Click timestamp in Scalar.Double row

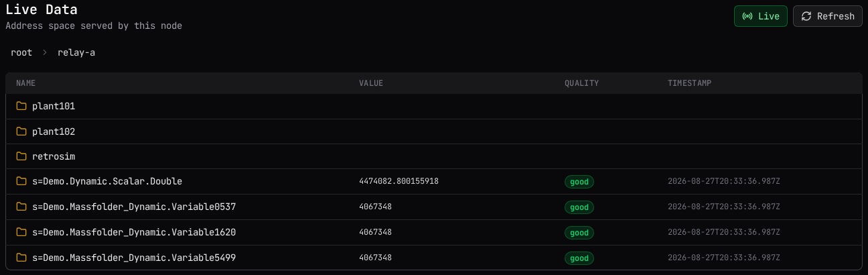(723, 181)
